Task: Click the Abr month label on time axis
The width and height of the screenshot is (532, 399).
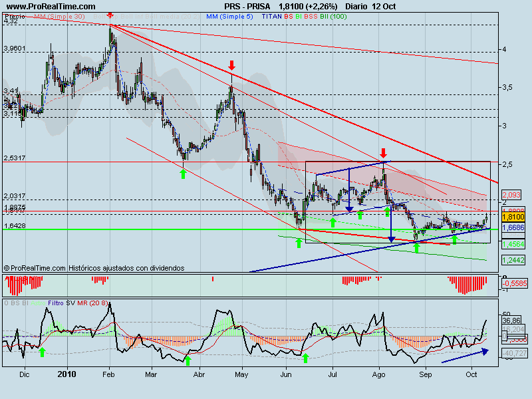Action: (x=199, y=374)
